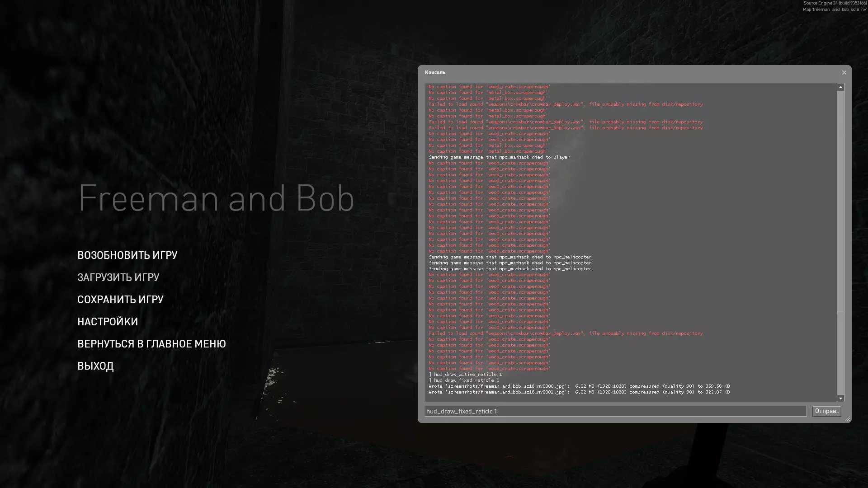Screen dimensions: 868x488
Task: Click console scrollbar down arrow
Action: coord(840,399)
